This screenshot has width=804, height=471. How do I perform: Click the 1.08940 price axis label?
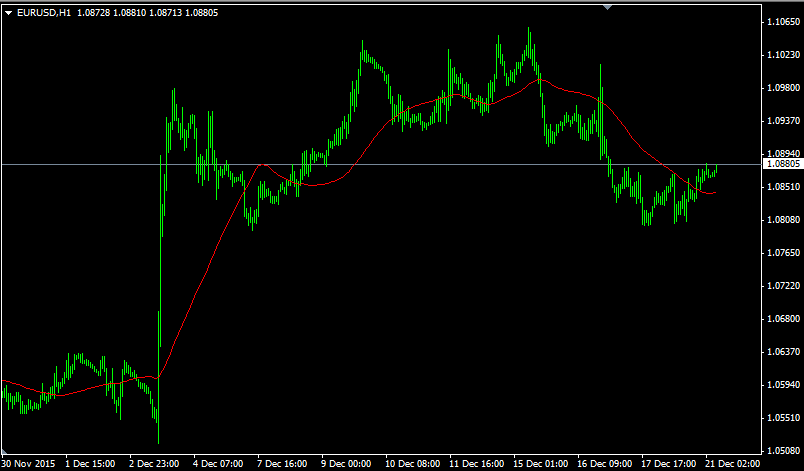[x=783, y=154]
